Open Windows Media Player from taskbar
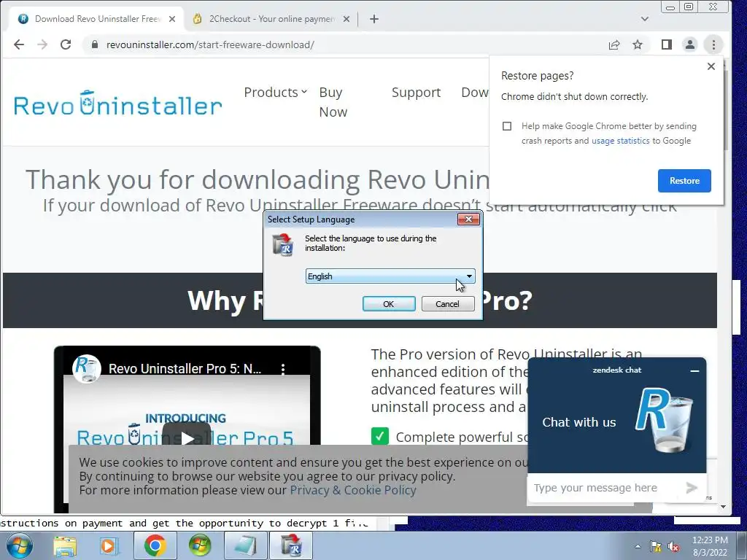 pyautogui.click(x=109, y=546)
